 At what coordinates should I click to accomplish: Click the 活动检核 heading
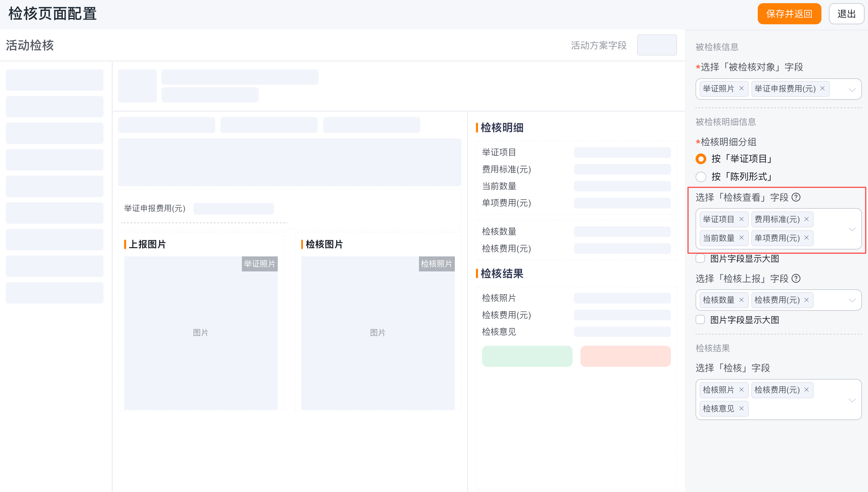coord(30,45)
